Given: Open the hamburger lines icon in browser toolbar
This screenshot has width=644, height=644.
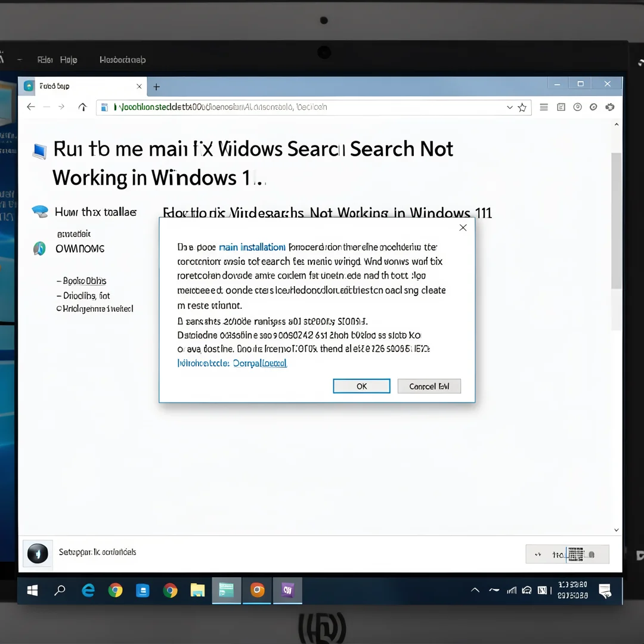Looking at the screenshot, I should [544, 107].
